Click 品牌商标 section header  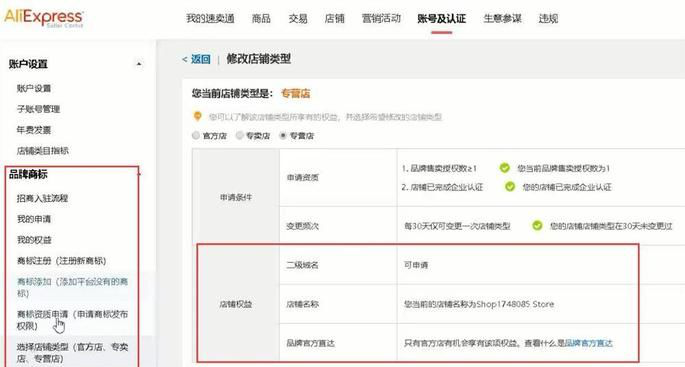(x=28, y=175)
